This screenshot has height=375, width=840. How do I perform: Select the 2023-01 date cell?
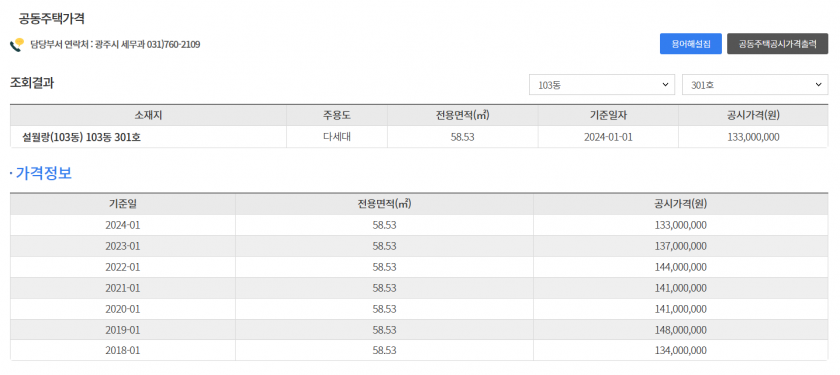123,246
